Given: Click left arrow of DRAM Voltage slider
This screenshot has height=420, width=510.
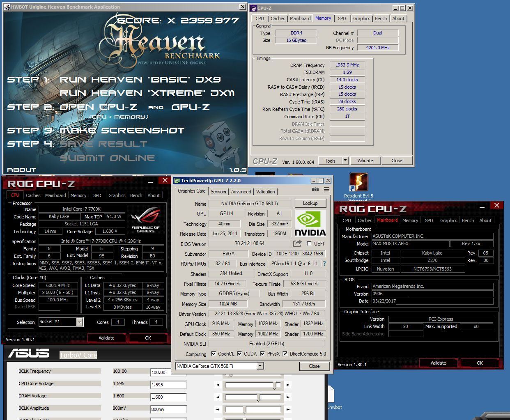Looking at the screenshot, I should tap(218, 397).
